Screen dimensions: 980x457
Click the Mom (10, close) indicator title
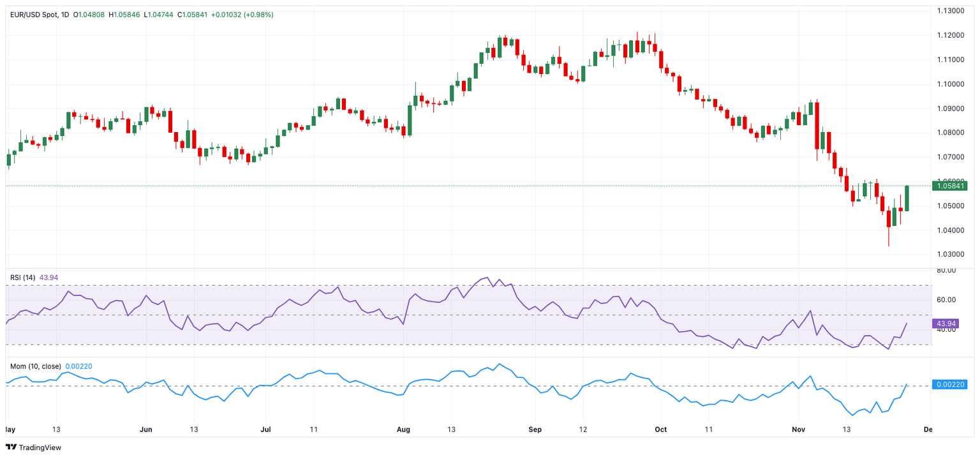point(36,366)
